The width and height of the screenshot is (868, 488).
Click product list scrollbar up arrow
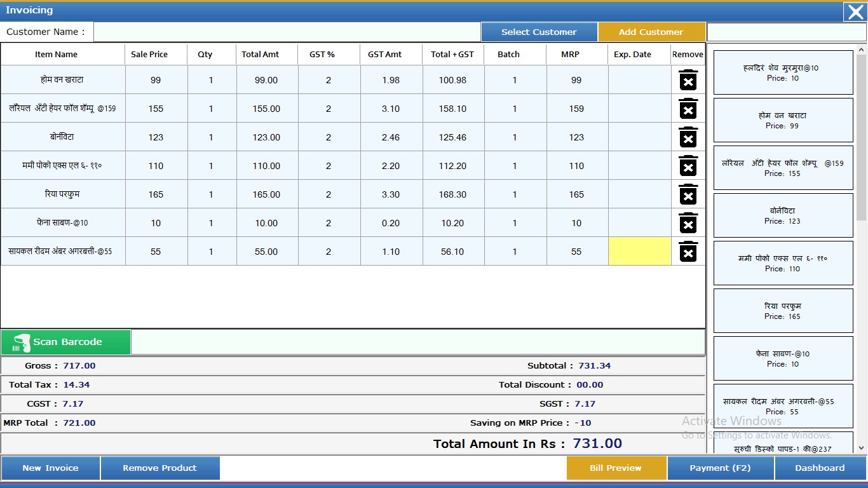(862, 49)
